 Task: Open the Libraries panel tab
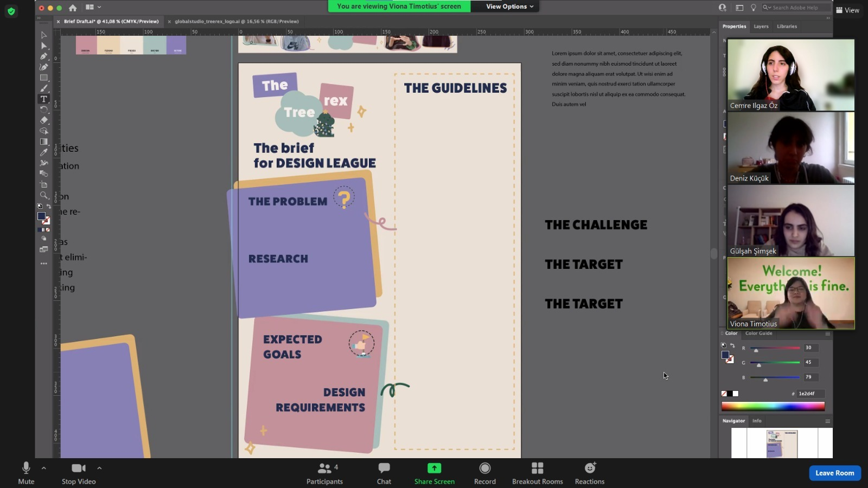(787, 27)
